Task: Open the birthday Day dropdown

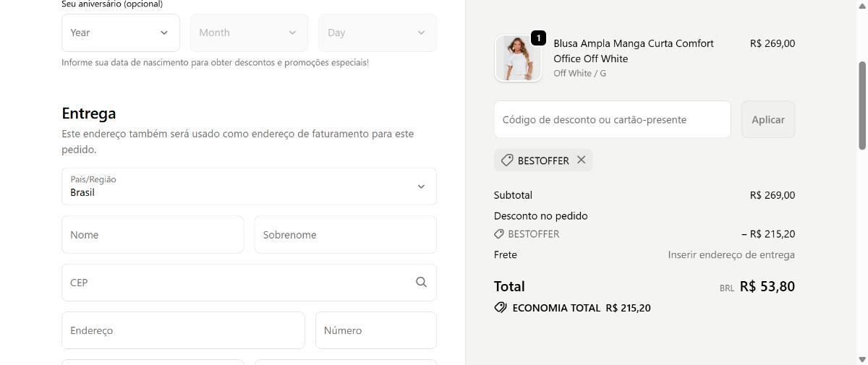Action: 377,33
